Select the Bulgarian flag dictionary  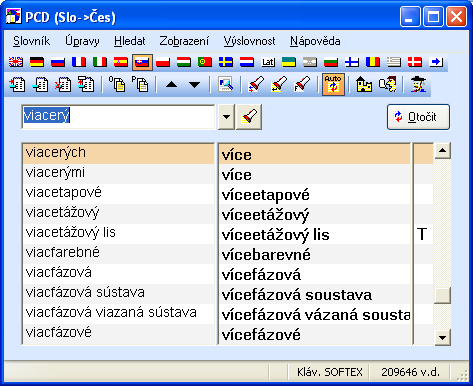tap(331, 62)
